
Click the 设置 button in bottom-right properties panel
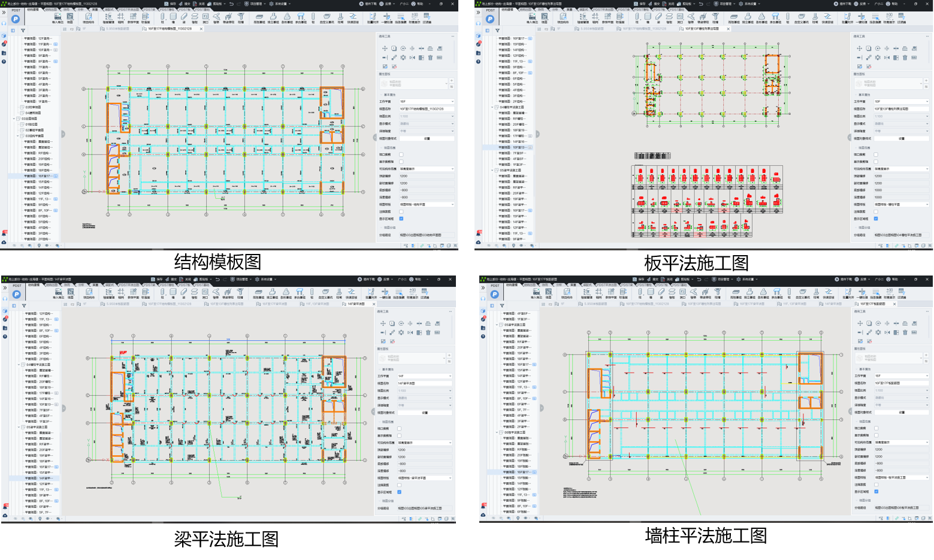click(901, 412)
